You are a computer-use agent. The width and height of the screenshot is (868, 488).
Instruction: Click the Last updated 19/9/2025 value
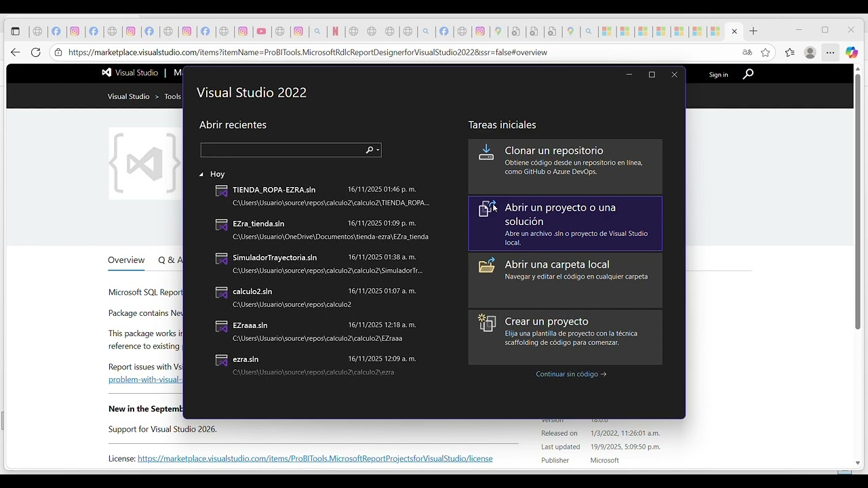(625, 447)
